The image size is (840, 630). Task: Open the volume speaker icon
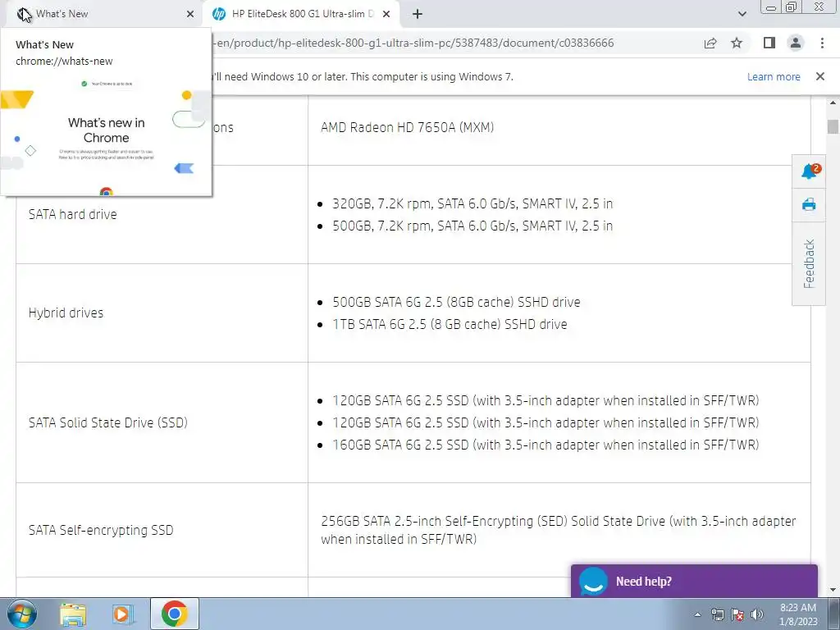click(x=757, y=614)
